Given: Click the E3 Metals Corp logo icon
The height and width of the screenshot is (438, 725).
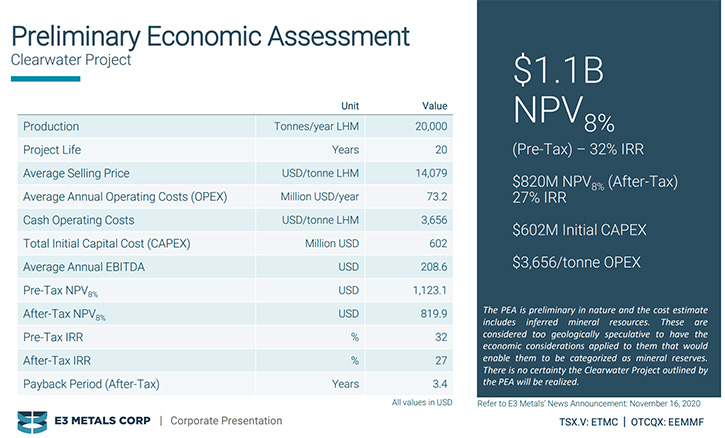Looking at the screenshot, I should pyautogui.click(x=32, y=420).
